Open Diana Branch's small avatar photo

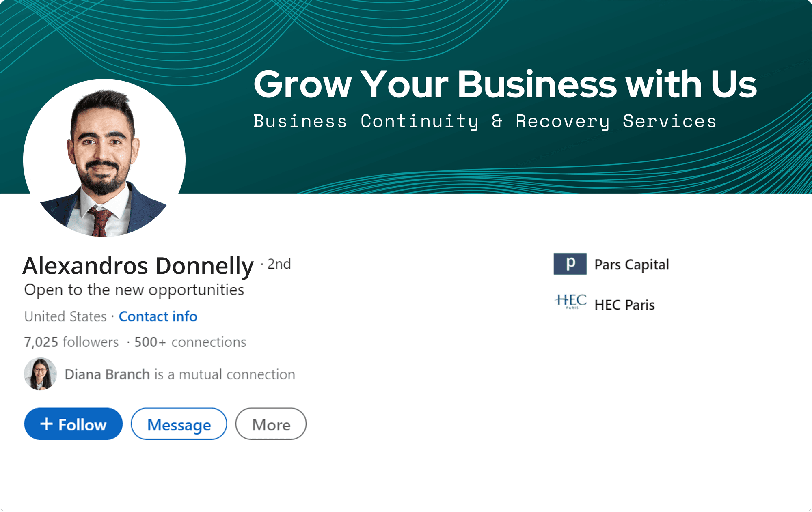(x=40, y=374)
